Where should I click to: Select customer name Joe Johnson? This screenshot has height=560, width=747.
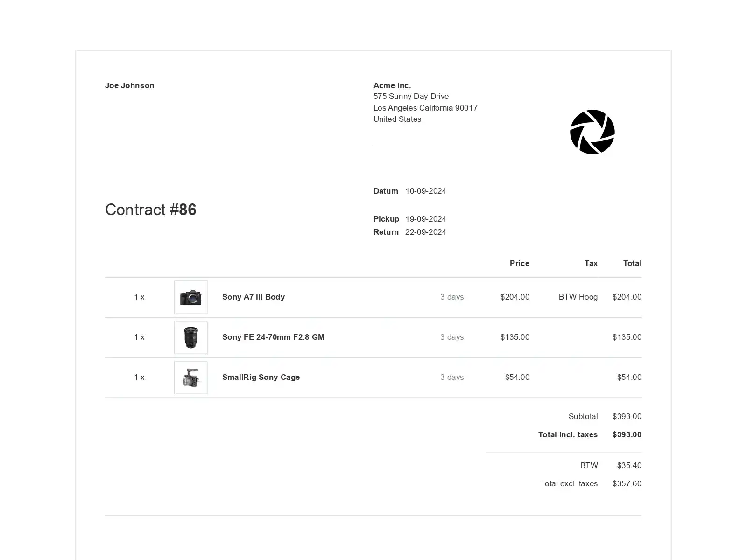[129, 85]
